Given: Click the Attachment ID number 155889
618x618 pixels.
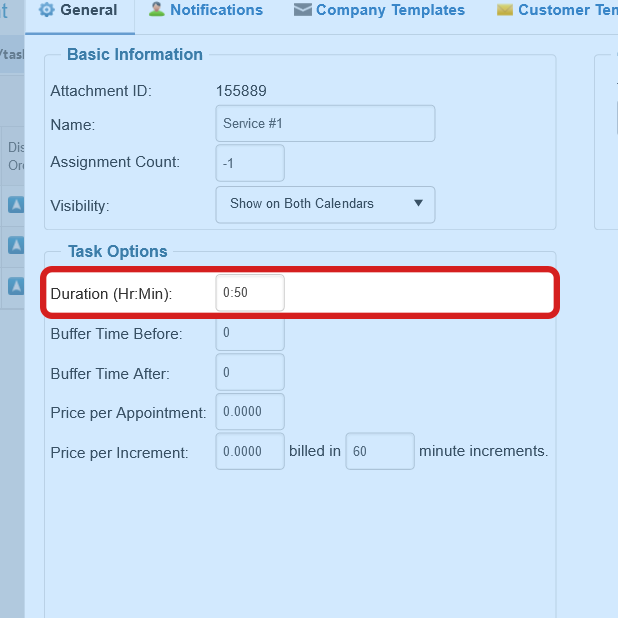Looking at the screenshot, I should coord(241,91).
